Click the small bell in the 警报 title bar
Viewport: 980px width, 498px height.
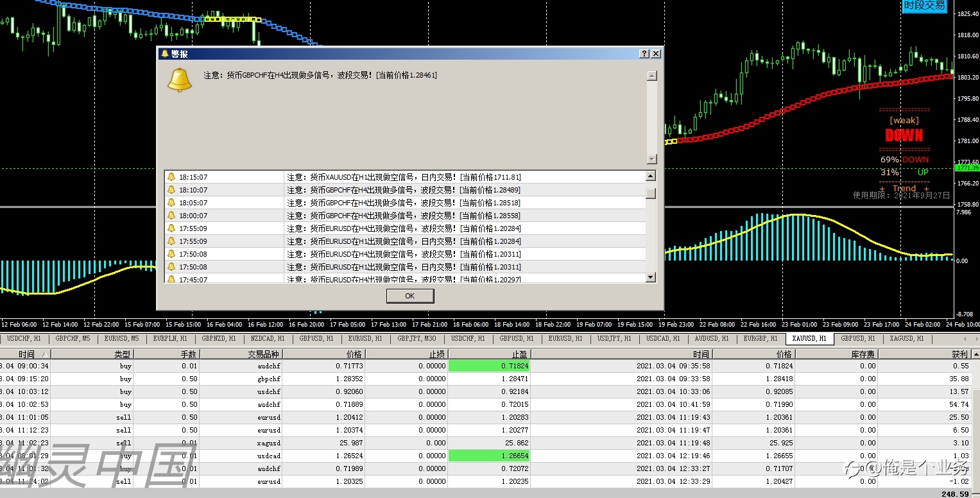coord(165,54)
